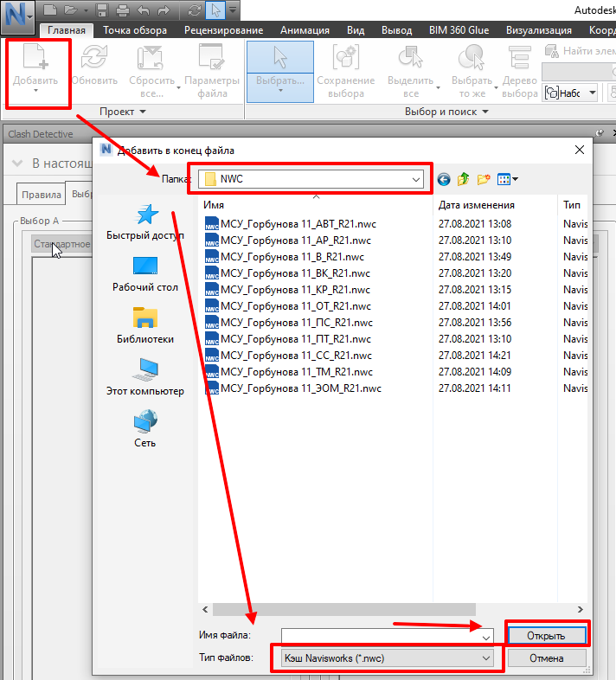Click the Обновить refresh icon
Screen dimensions: 616x680
(93, 60)
